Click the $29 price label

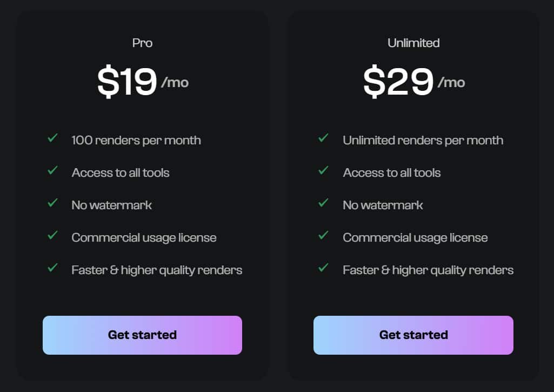click(x=398, y=81)
